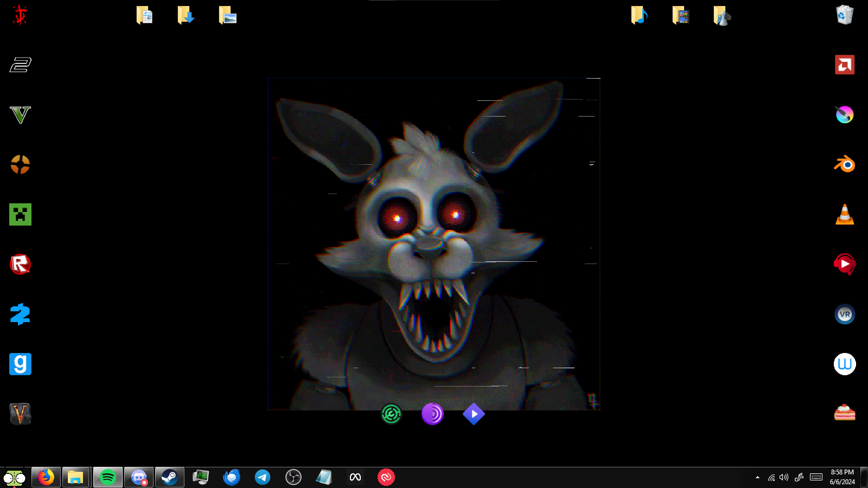
Task: Open the volume slider in the tray
Action: (x=783, y=477)
